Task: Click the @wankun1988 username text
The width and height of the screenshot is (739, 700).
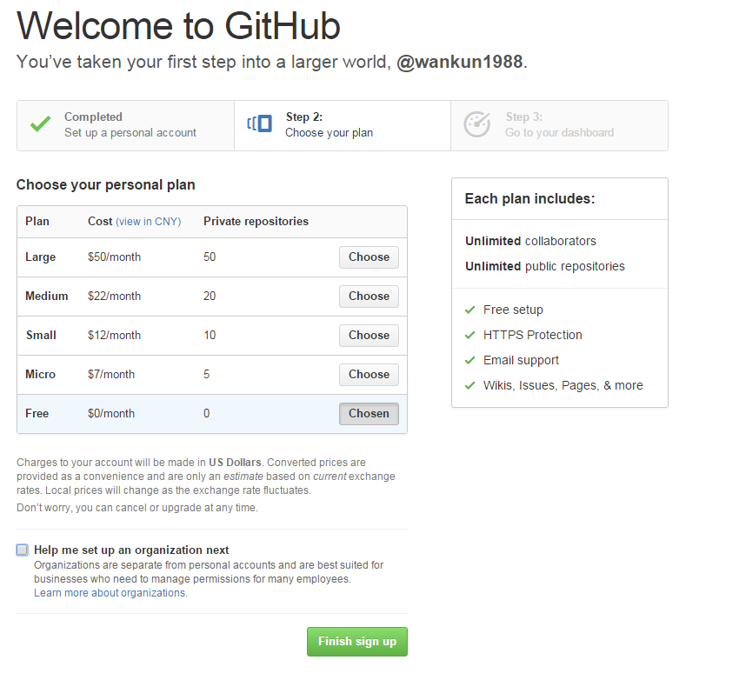Action: (460, 62)
